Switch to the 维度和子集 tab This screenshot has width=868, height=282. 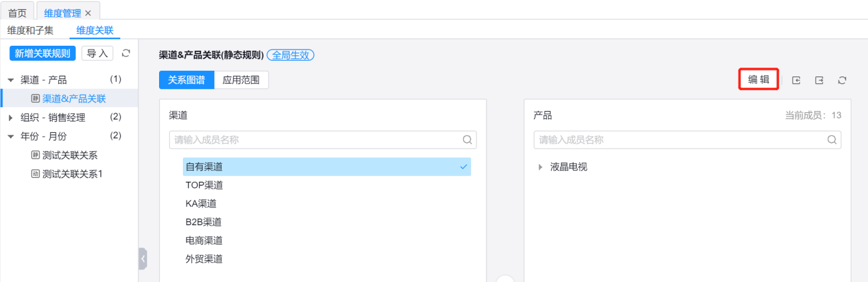(31, 30)
